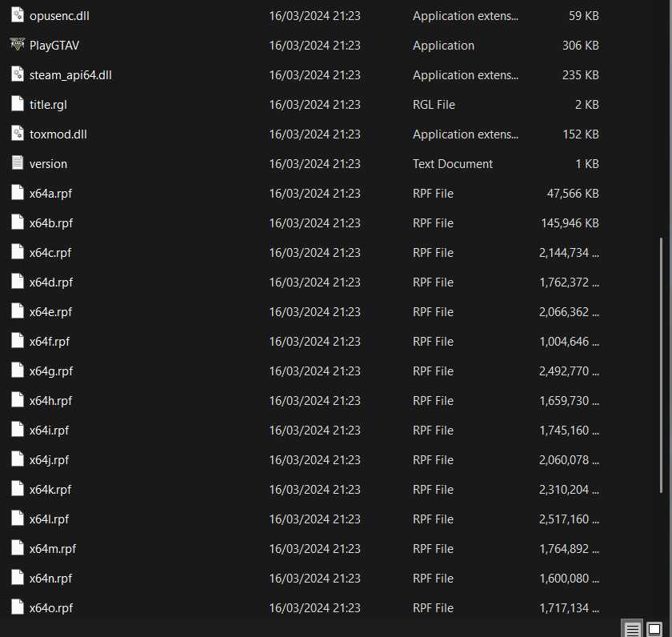This screenshot has height=637, width=672.
Task: Click the steam_api64.dll file icon
Action: pos(17,74)
